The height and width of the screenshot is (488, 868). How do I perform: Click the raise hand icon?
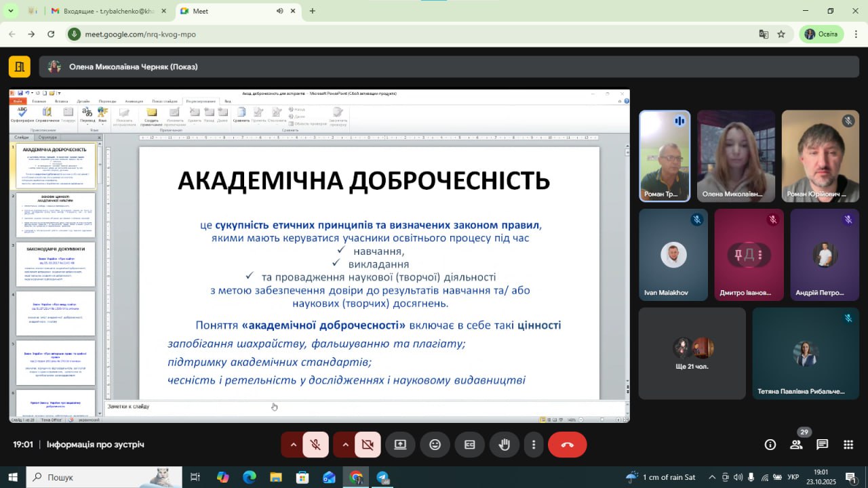click(504, 445)
